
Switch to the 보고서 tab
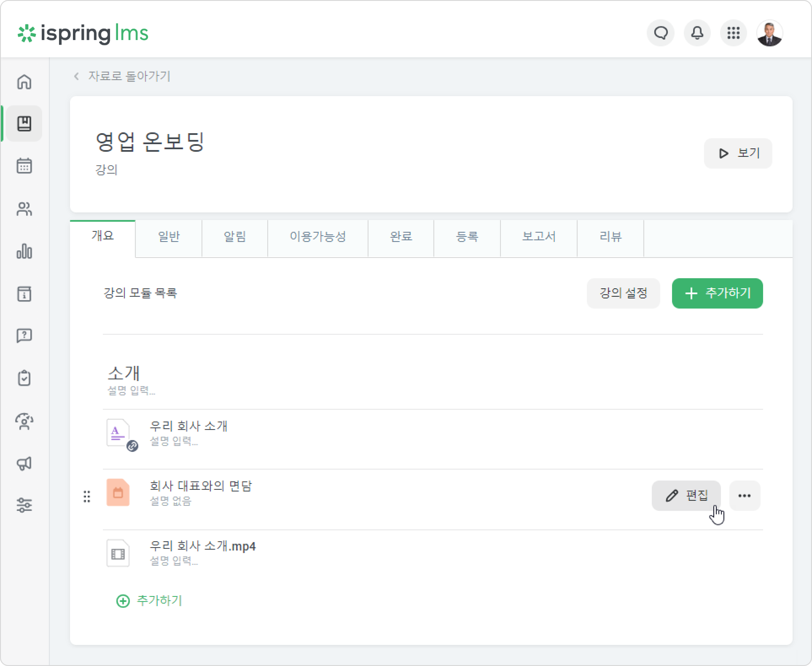539,236
